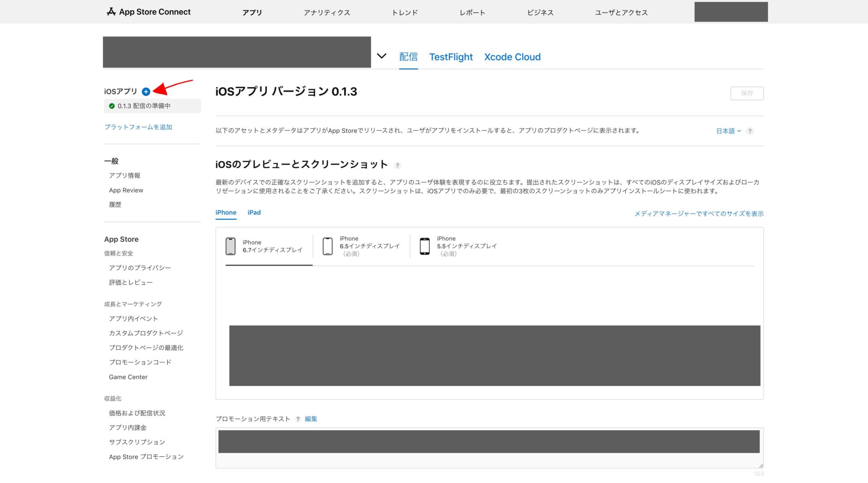Viewport: 868px width, 483px height.
Task: Open 価格および配信状況 in the sidebar
Action: [x=137, y=413]
